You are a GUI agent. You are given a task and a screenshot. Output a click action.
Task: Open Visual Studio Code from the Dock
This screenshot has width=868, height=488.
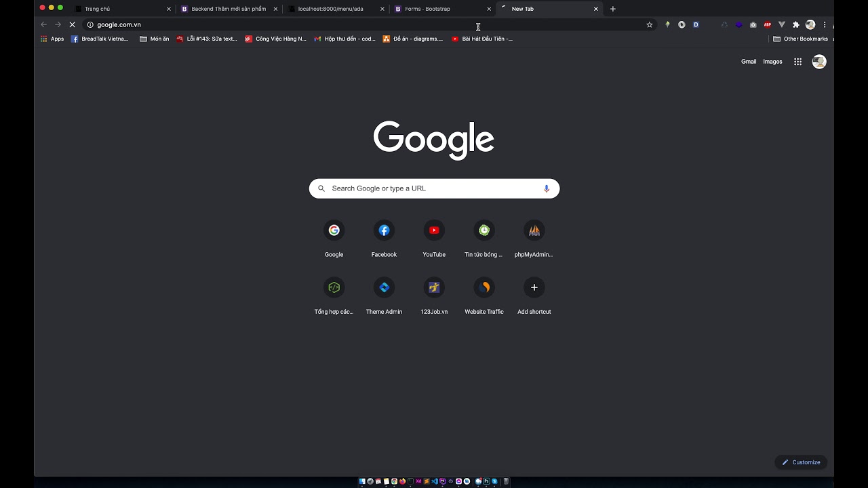pos(435,481)
